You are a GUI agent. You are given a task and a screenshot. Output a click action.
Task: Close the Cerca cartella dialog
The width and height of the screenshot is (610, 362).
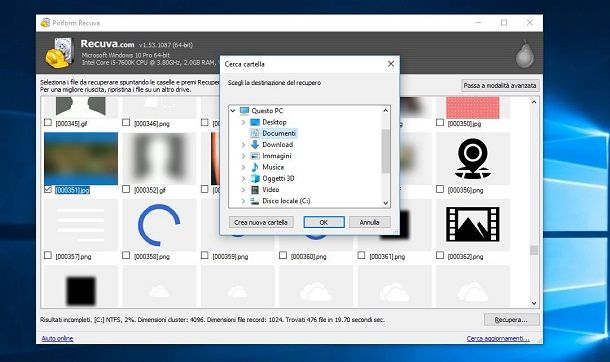391,64
